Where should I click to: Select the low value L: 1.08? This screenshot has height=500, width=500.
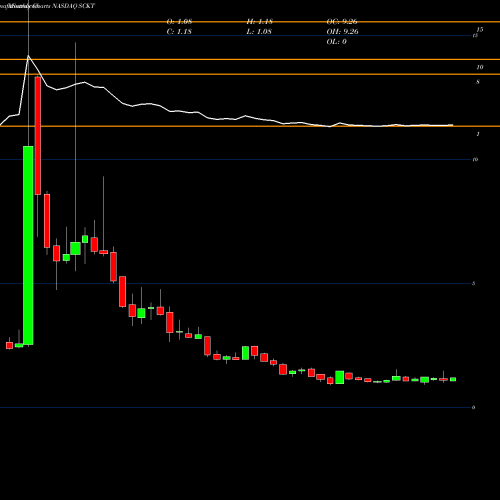pyautogui.click(x=259, y=32)
